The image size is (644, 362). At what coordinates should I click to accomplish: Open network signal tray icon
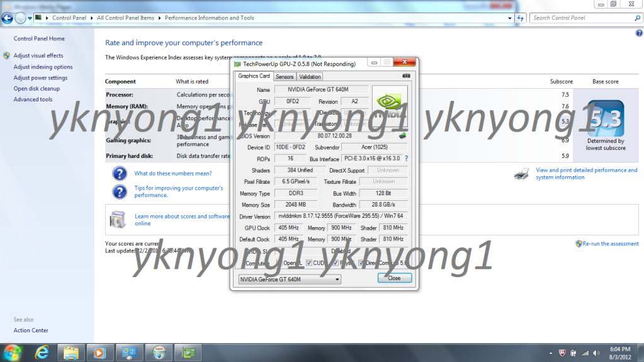coord(585,353)
